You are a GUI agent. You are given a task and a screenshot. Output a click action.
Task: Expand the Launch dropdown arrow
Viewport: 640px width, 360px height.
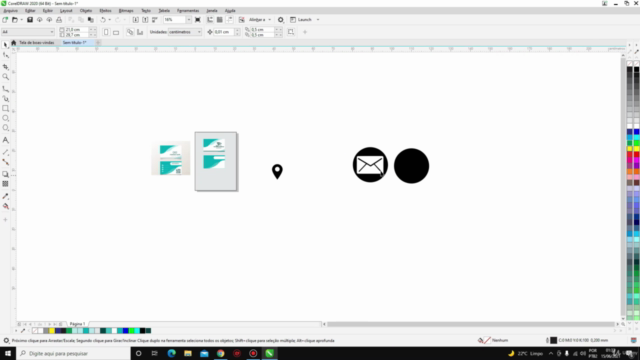tap(318, 20)
